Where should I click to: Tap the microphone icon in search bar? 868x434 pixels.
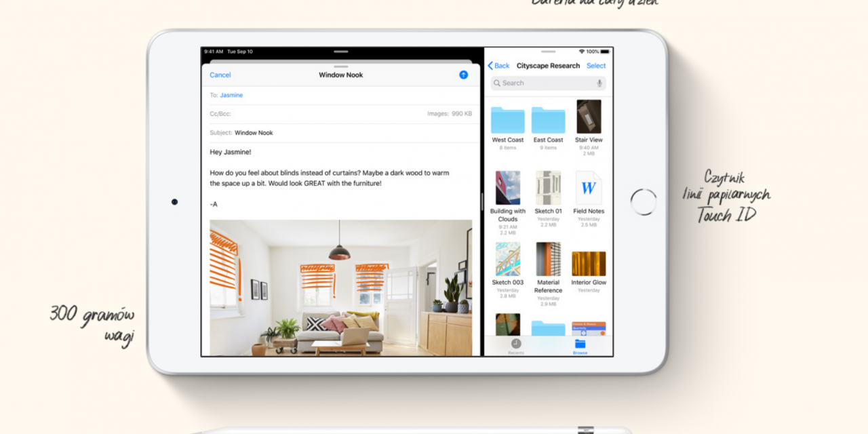click(x=599, y=83)
